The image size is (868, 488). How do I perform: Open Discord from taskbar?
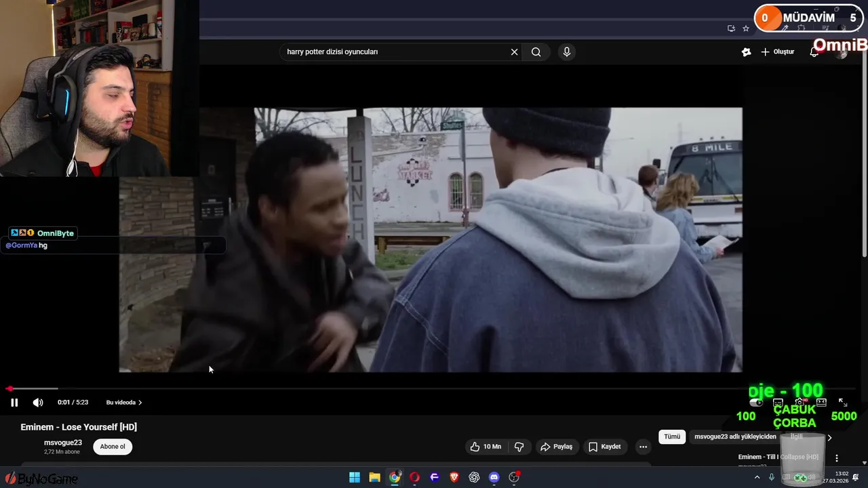494,477
